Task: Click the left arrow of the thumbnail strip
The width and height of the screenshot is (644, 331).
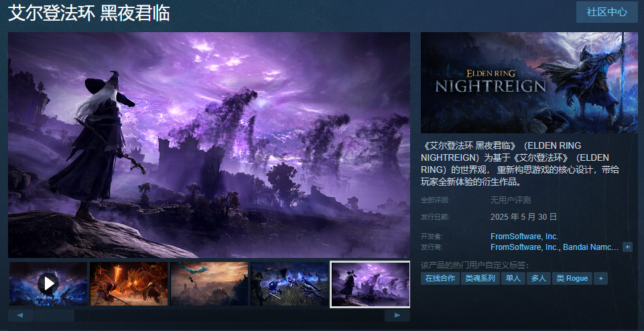Action: point(21,316)
